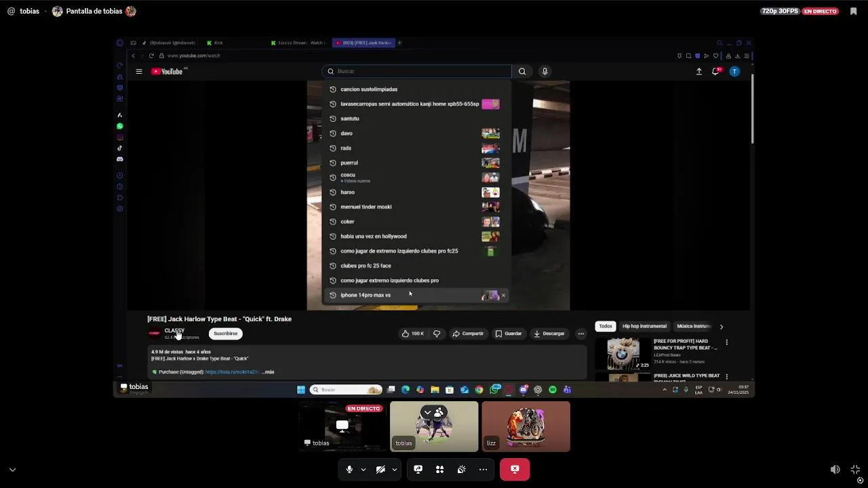The height and width of the screenshot is (488, 868).
Task: Select tobias live stream thumbnail tile
Action: point(342,426)
